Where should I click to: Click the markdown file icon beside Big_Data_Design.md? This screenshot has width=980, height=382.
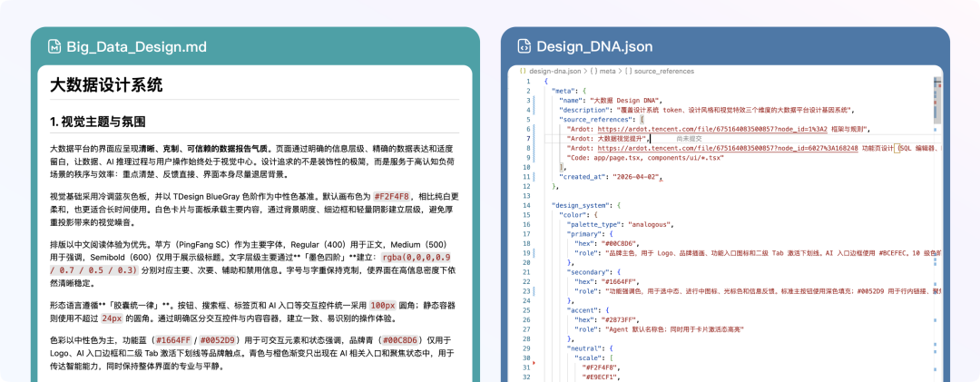point(54,46)
